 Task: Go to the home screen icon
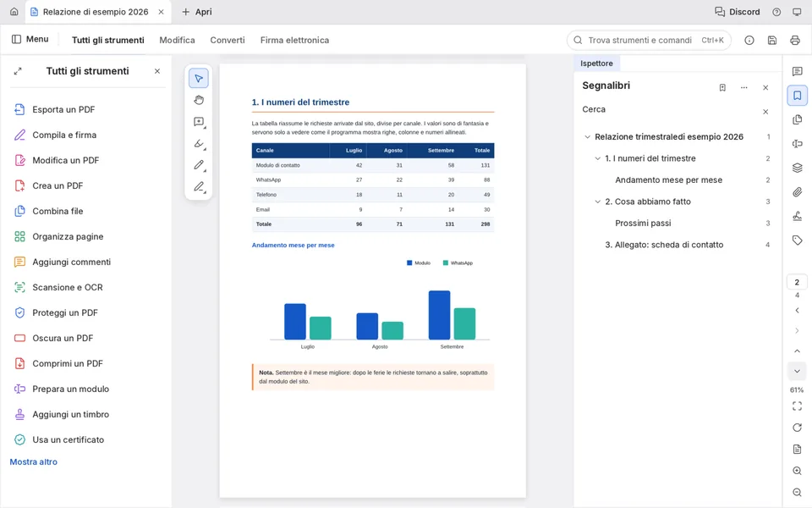pos(14,11)
